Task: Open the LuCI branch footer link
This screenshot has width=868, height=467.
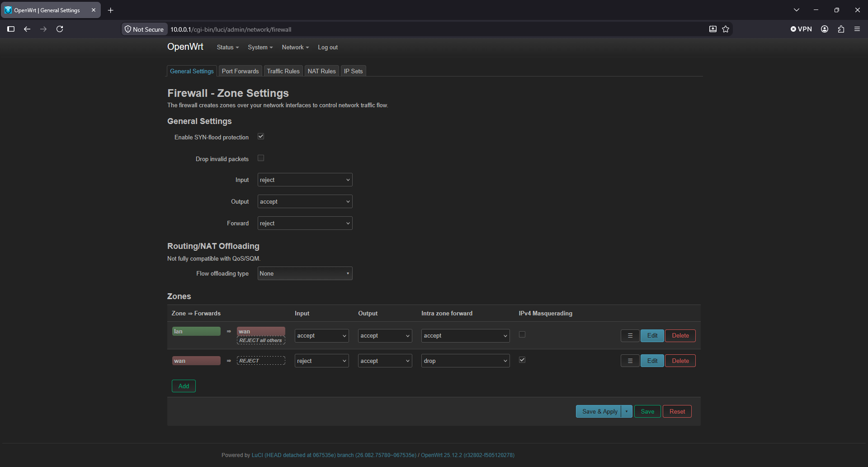Action: 334,455
